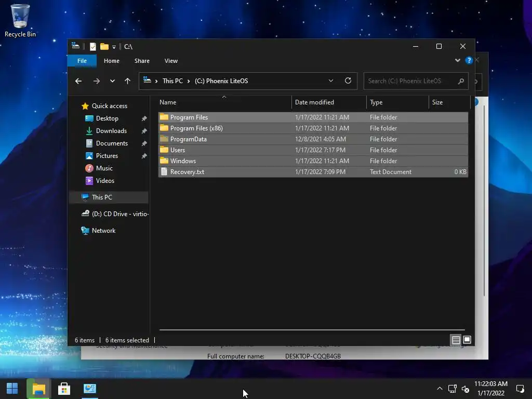This screenshot has width=532, height=399.
Task: Click This PC in the address bar
Action: click(x=172, y=81)
